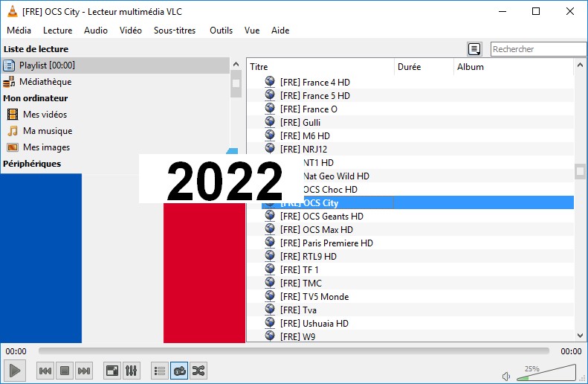588x384 pixels.
Task: Sort playlist by Titre column
Action: tap(320, 67)
